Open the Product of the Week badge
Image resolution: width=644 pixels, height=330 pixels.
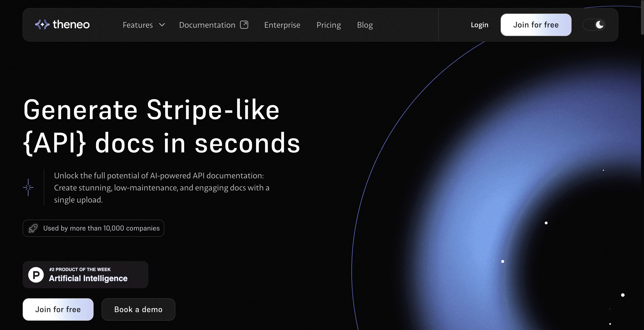coord(86,275)
